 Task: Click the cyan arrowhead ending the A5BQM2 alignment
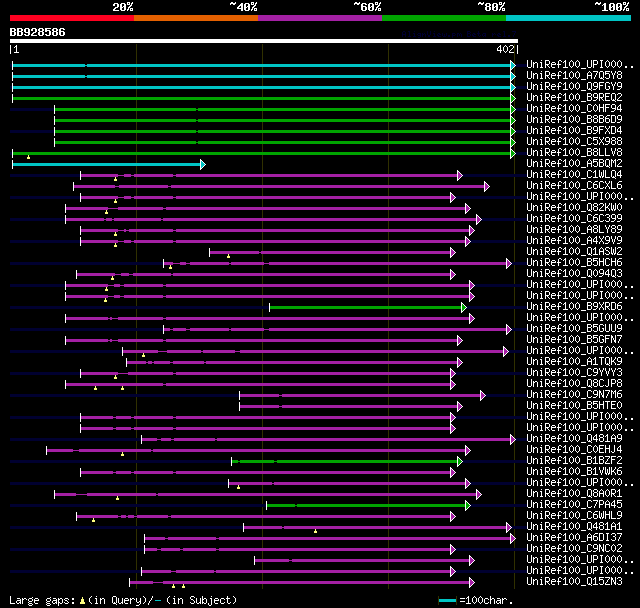(x=203, y=164)
